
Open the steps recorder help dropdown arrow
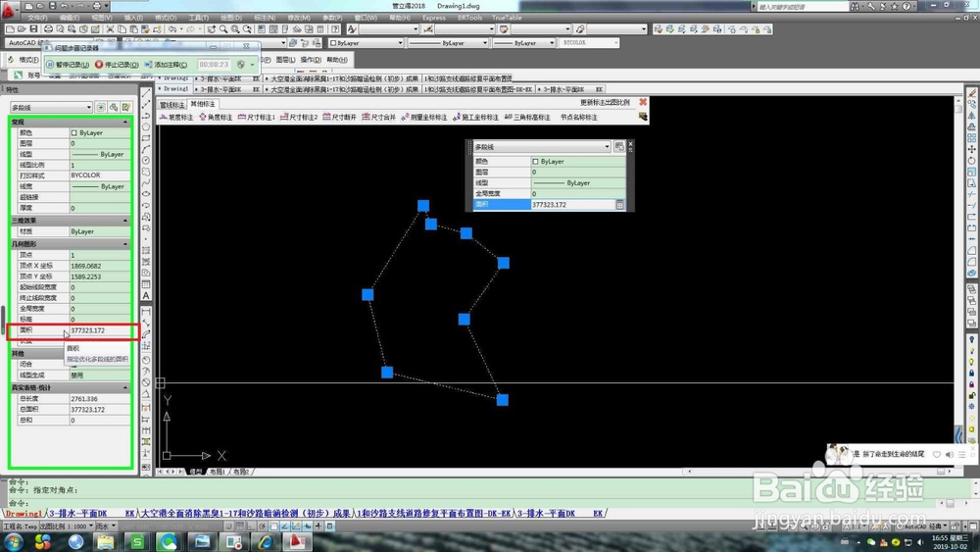tap(253, 65)
